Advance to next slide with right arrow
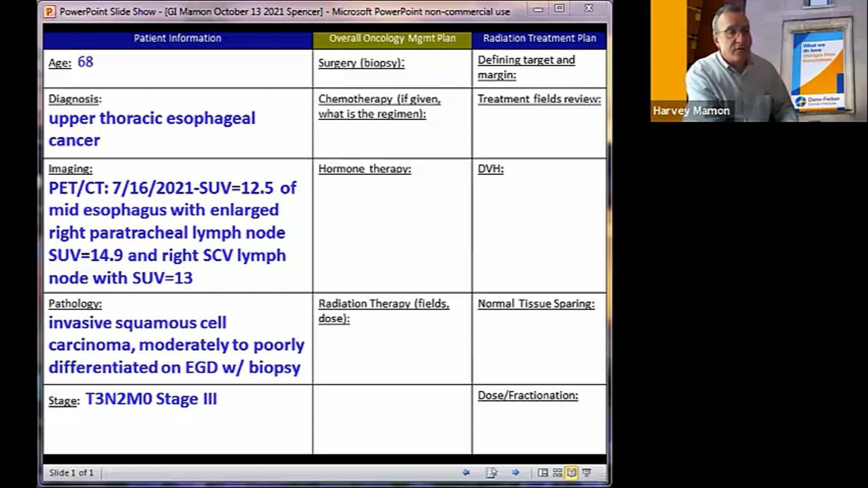868x488 pixels. point(516,473)
